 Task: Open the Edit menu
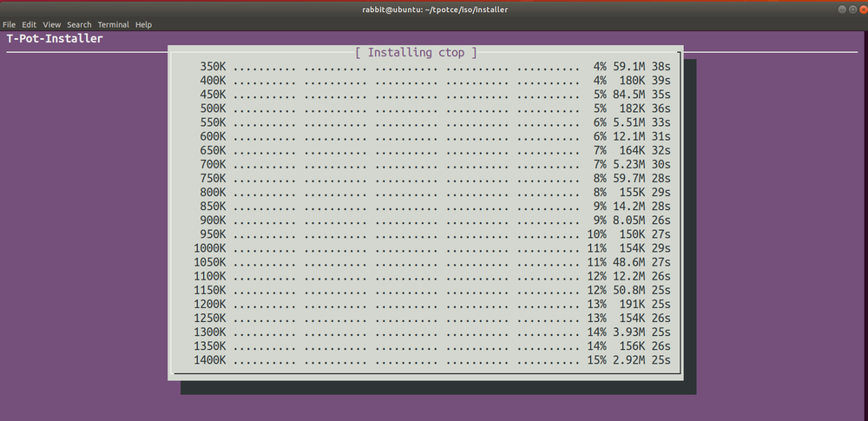click(x=29, y=24)
